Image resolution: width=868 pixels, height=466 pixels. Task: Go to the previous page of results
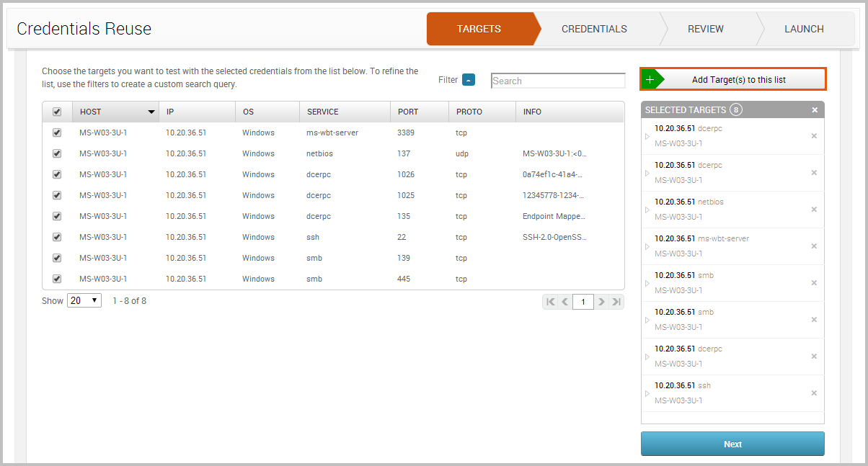pos(565,302)
